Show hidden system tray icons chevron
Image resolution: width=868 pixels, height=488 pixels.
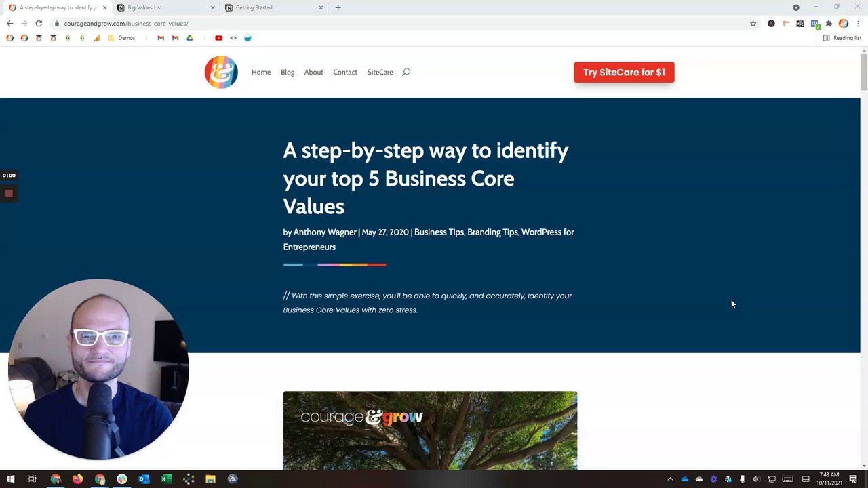point(670,479)
